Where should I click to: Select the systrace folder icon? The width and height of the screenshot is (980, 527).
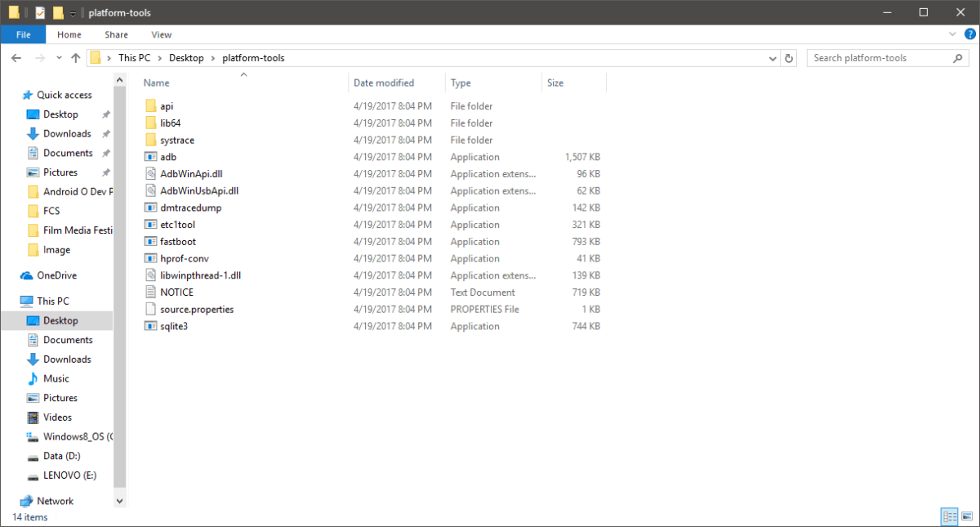click(150, 141)
